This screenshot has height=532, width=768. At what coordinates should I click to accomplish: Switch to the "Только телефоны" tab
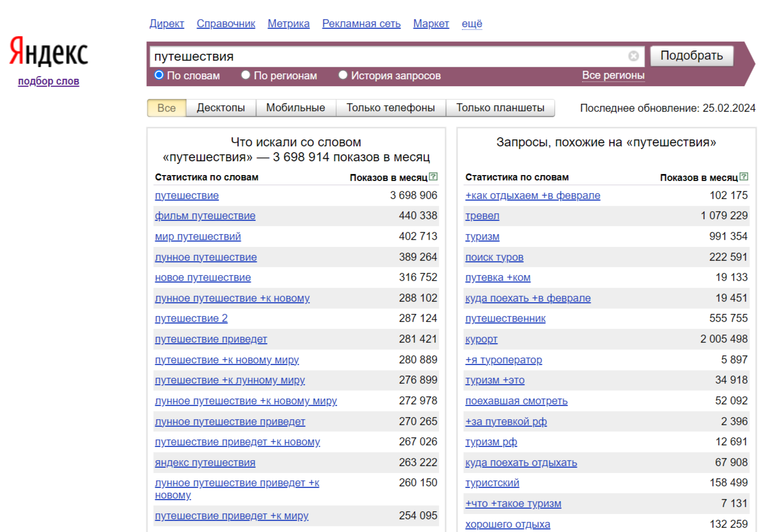coord(391,108)
